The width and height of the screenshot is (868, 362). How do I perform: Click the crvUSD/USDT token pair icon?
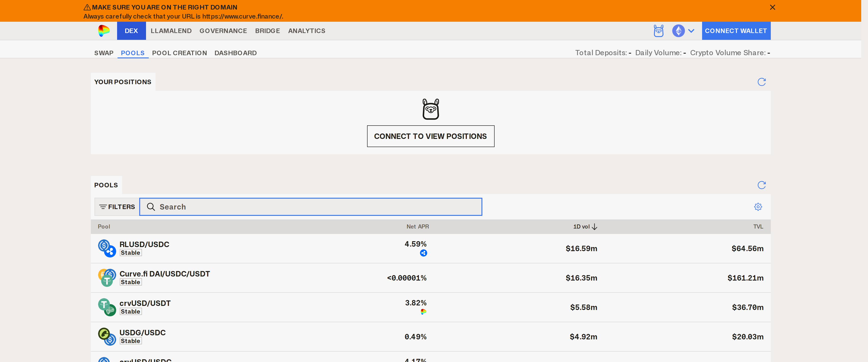[107, 307]
